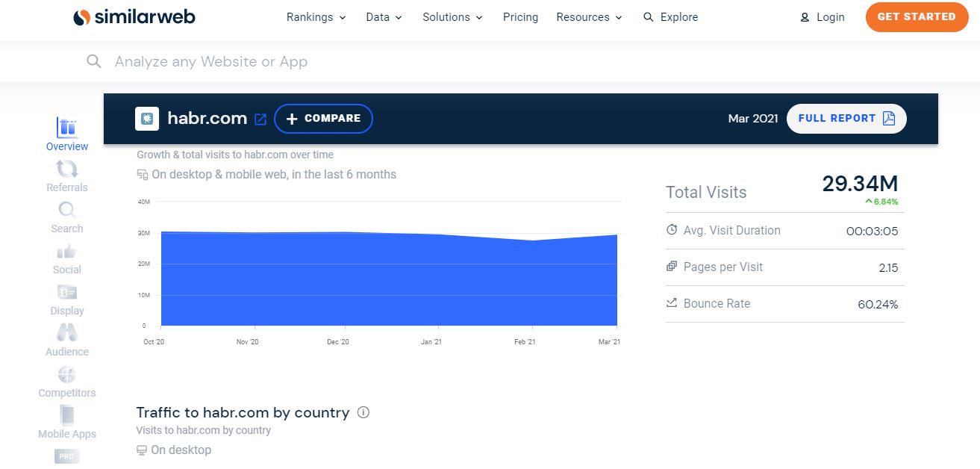Screen dimensions: 980x469
Task: Expand the Data menu
Action: click(384, 17)
